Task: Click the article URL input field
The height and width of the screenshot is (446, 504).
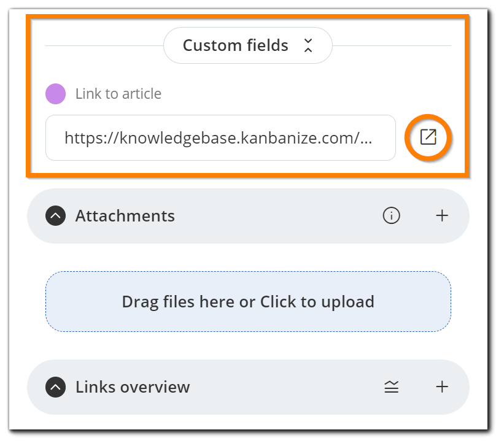Action: 221,137
